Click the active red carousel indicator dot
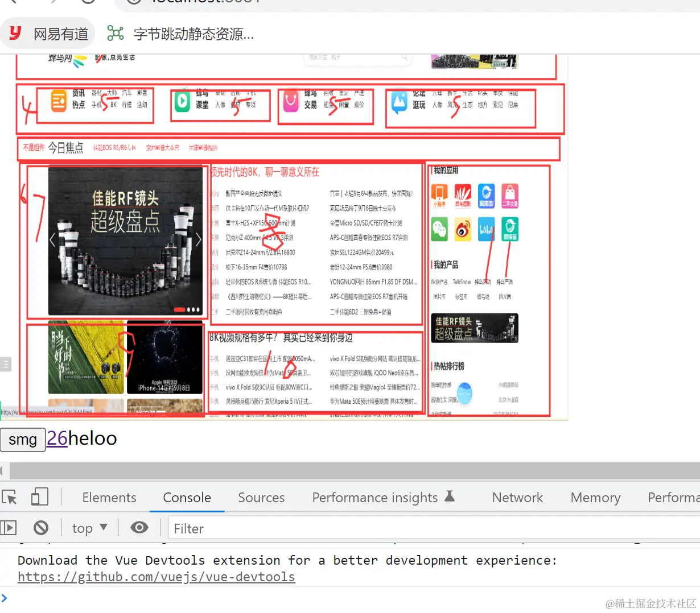 tap(179, 310)
